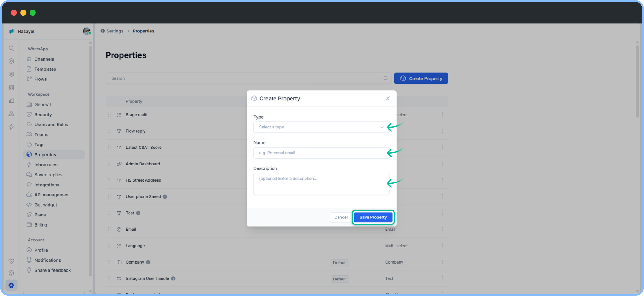Open Flows in the sidebar
Image resolution: width=644 pixels, height=296 pixels.
point(41,79)
